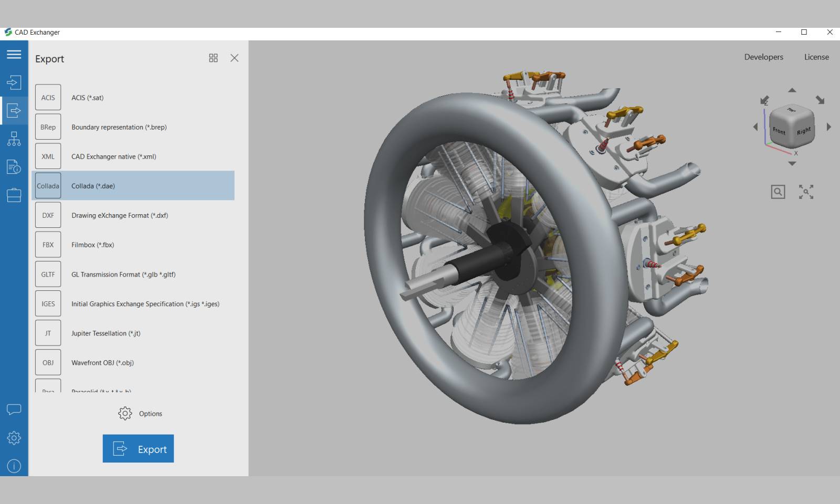Rotate view right with right arrow
Viewport: 840px width, 504px height.
829,127
